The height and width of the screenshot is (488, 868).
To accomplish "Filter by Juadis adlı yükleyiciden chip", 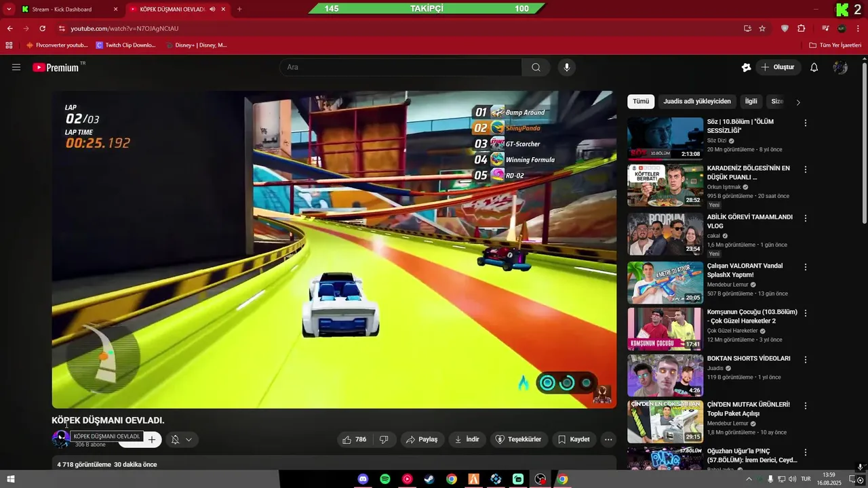I will (x=697, y=102).
